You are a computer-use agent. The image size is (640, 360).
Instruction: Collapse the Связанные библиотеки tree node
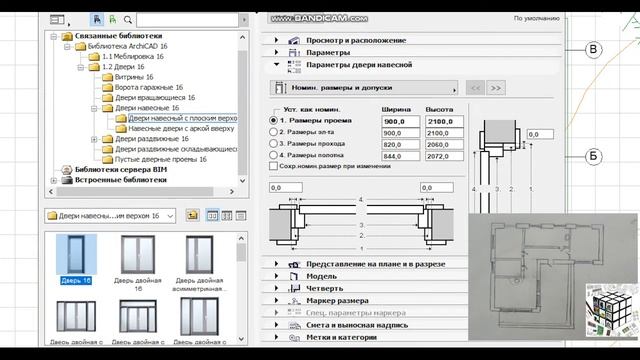tap(53, 36)
